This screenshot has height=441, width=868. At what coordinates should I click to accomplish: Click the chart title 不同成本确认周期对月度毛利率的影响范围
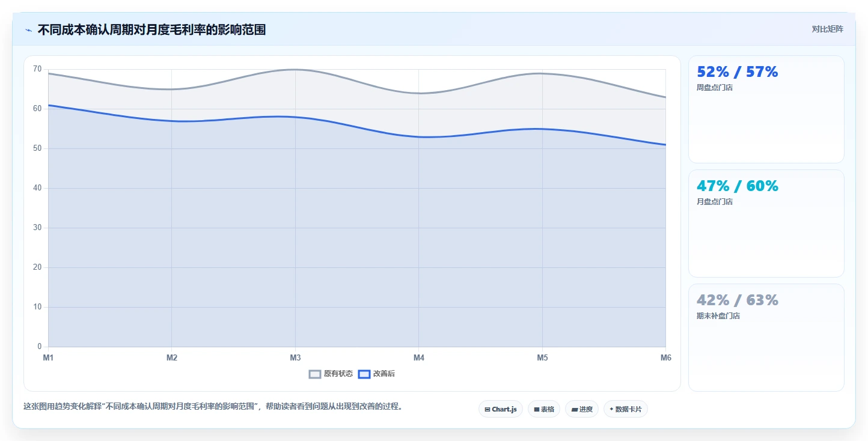coord(151,30)
